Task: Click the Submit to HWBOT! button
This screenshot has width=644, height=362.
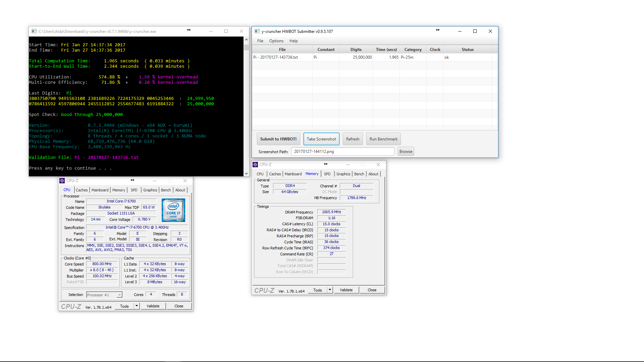Action: 278,139
